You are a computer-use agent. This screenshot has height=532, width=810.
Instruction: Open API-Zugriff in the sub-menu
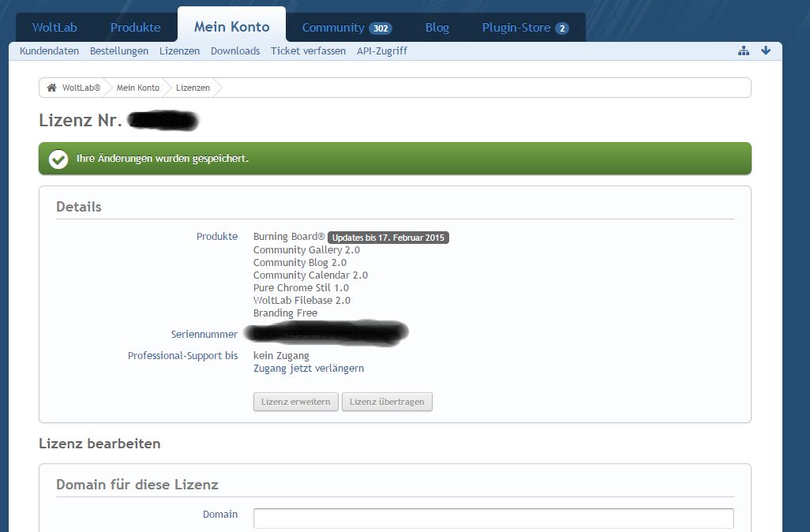[x=382, y=51]
